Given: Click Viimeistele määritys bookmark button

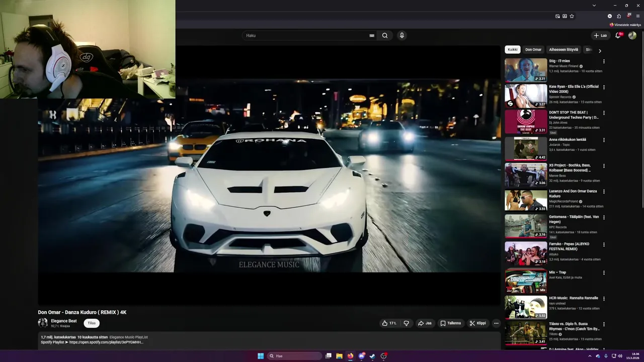Looking at the screenshot, I should tap(625, 25).
